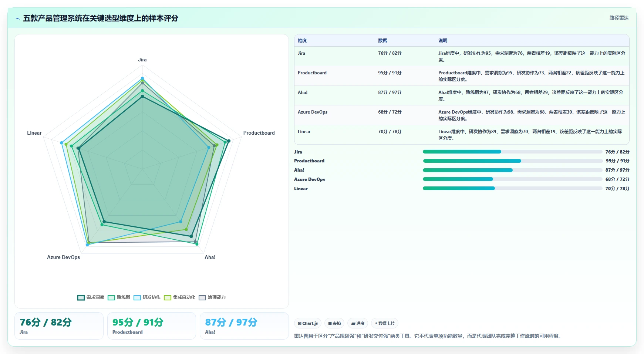644x354 pixels.
Task: Click the Jira progress row label
Action: pyautogui.click(x=298, y=152)
